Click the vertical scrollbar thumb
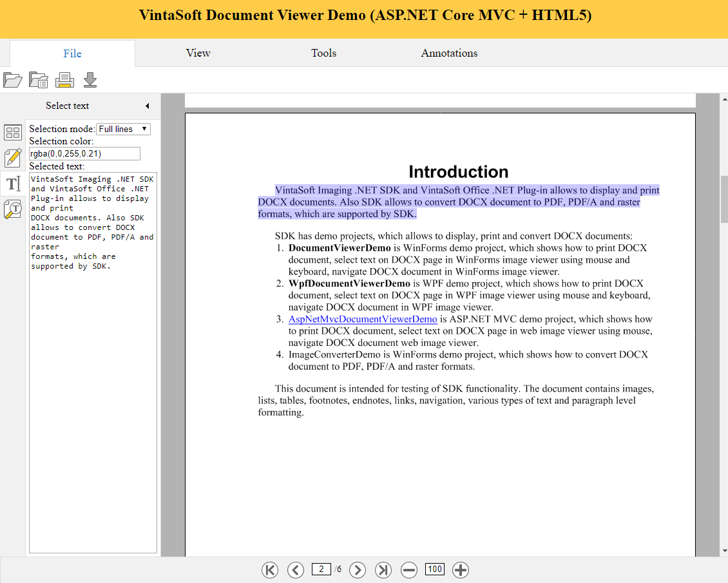 click(x=724, y=200)
